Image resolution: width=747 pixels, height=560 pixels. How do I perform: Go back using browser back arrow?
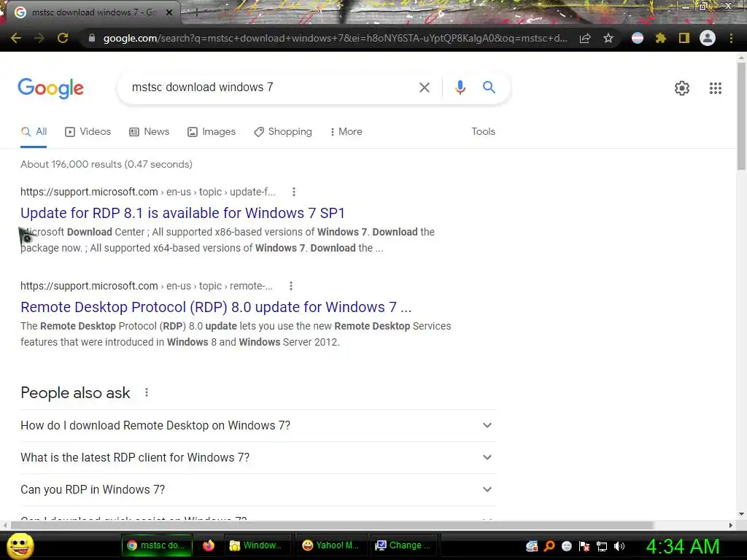16,38
